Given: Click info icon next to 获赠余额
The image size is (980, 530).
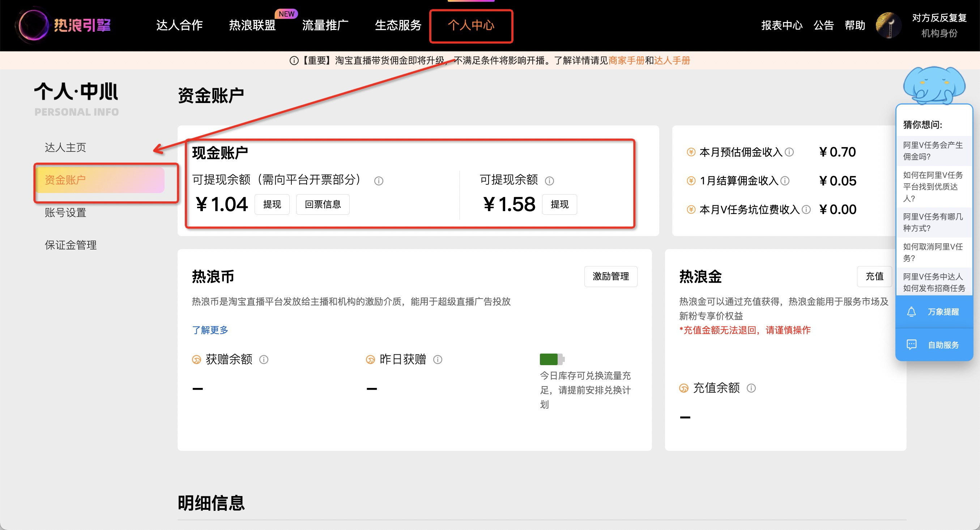Looking at the screenshot, I should (264, 359).
